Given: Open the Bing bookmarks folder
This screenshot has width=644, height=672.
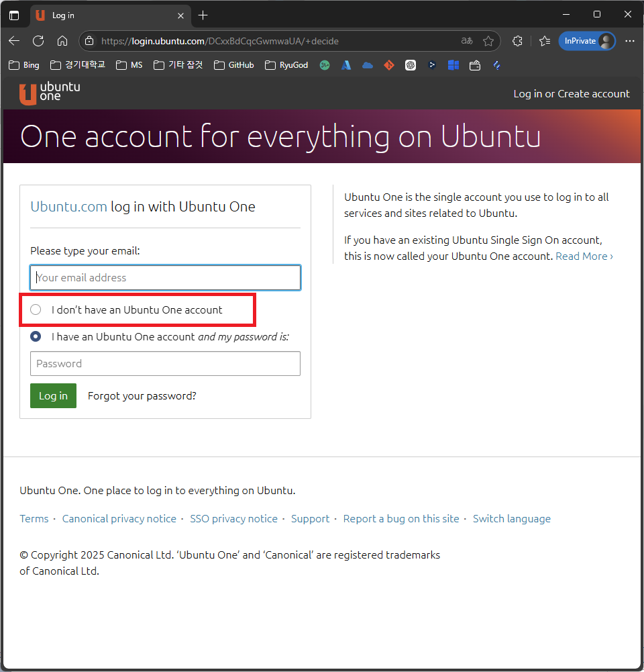Looking at the screenshot, I should 24,65.
